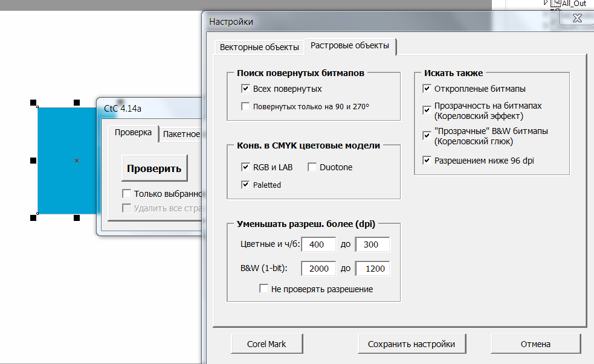This screenshot has width=594, height=364.
Task: Toggle the Всех повернутых checkbox
Action: pos(245,89)
